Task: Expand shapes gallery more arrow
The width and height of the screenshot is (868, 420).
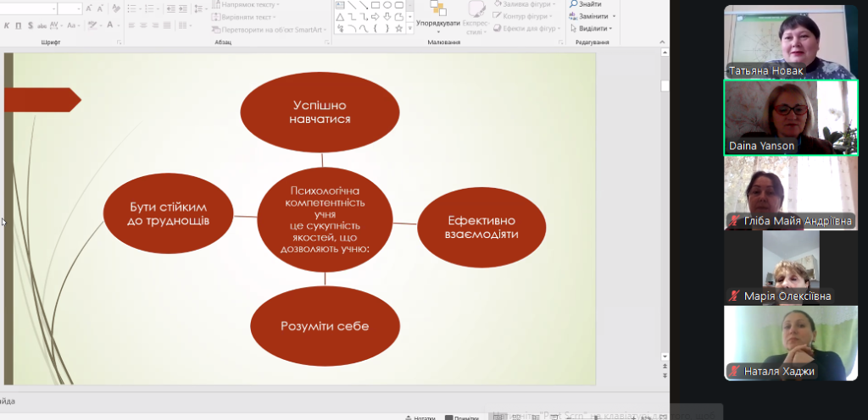Action: [x=410, y=29]
